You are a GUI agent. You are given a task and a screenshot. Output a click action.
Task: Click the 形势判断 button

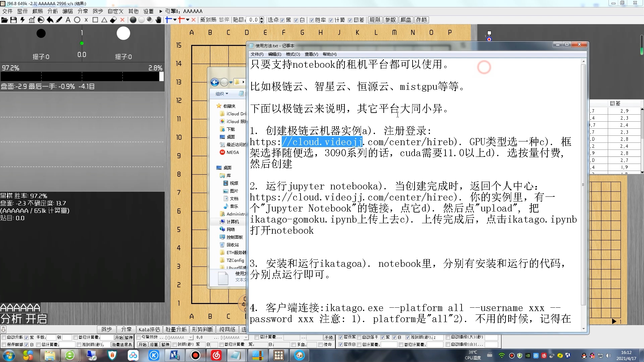(x=202, y=329)
